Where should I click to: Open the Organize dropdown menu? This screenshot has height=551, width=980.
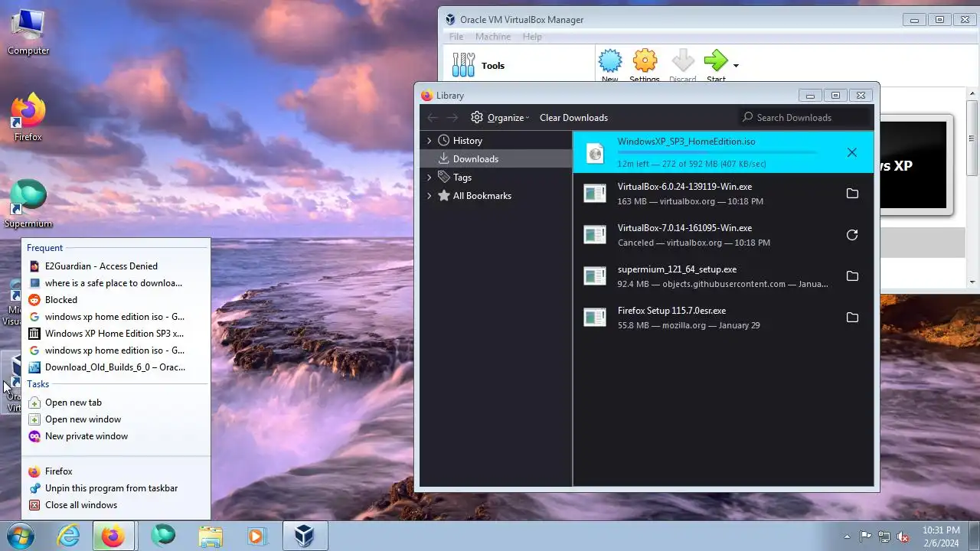tap(508, 117)
